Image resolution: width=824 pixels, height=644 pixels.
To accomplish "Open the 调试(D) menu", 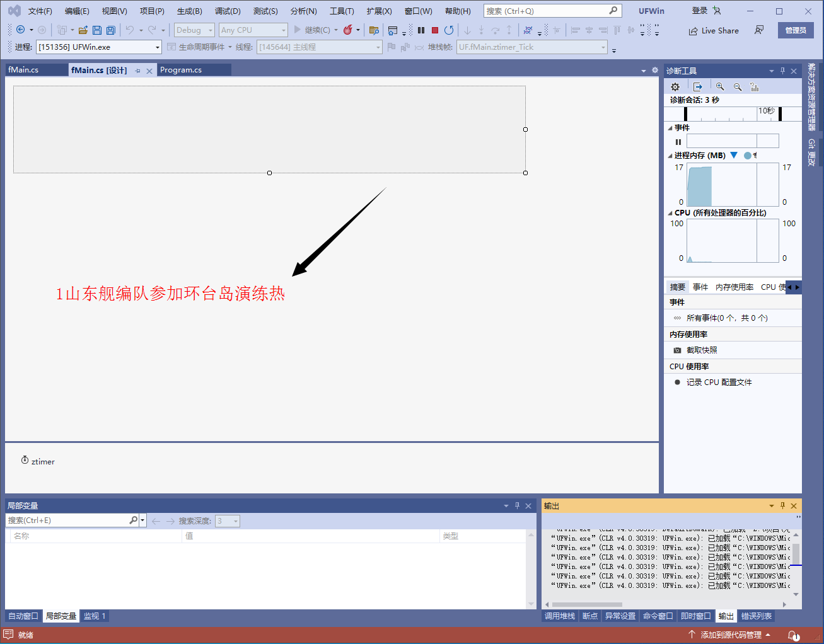I will click(x=228, y=11).
